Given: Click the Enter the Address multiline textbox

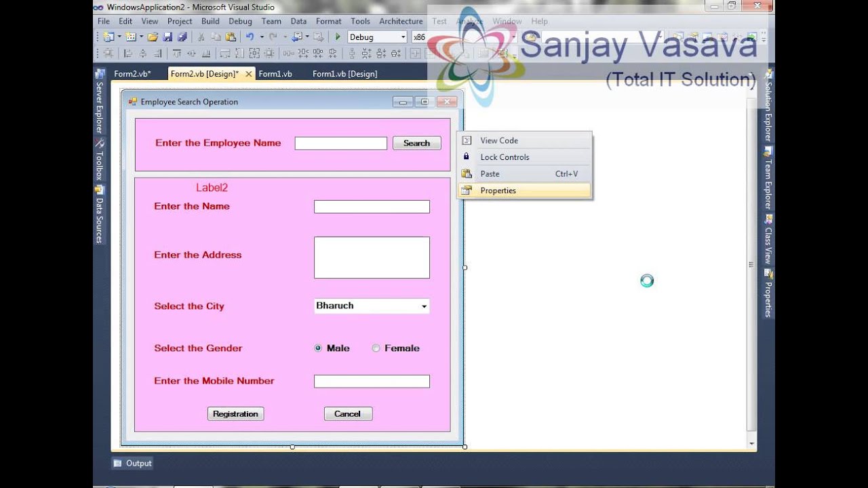Looking at the screenshot, I should pos(372,258).
